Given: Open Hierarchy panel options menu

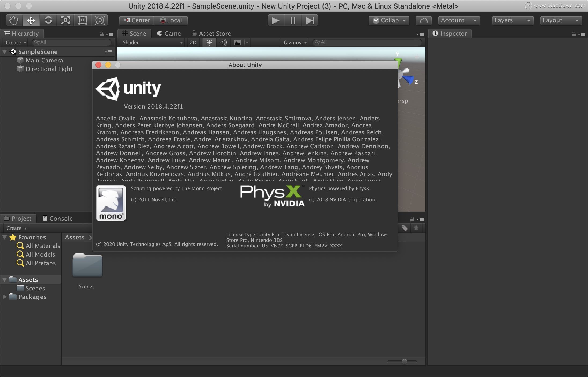Looking at the screenshot, I should click(x=109, y=34).
